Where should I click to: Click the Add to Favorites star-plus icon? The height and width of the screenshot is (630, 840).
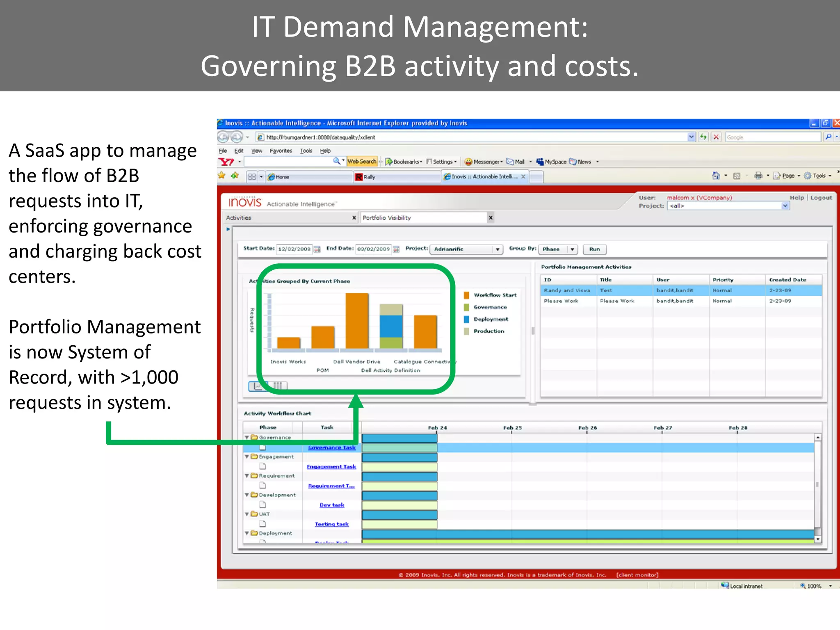pos(235,176)
